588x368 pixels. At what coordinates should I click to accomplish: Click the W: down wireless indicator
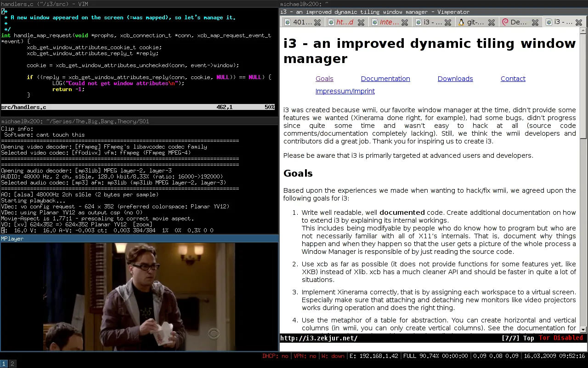click(333, 356)
